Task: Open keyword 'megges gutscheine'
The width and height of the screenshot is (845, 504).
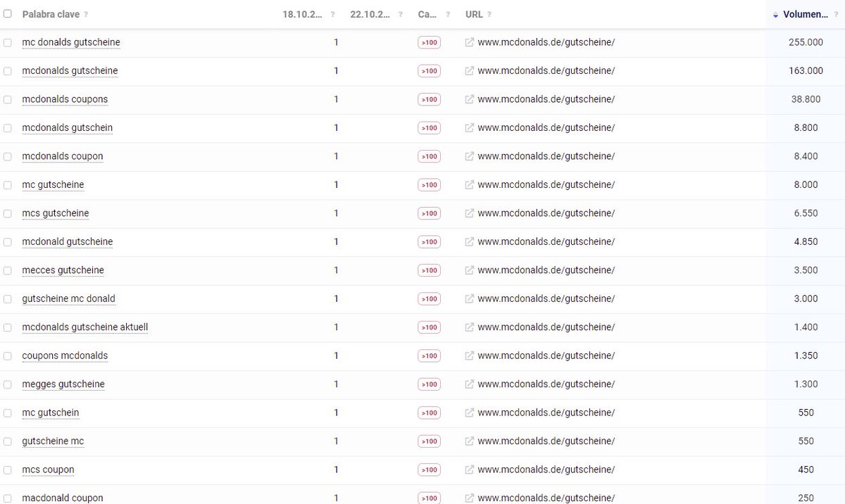Action: (x=63, y=384)
